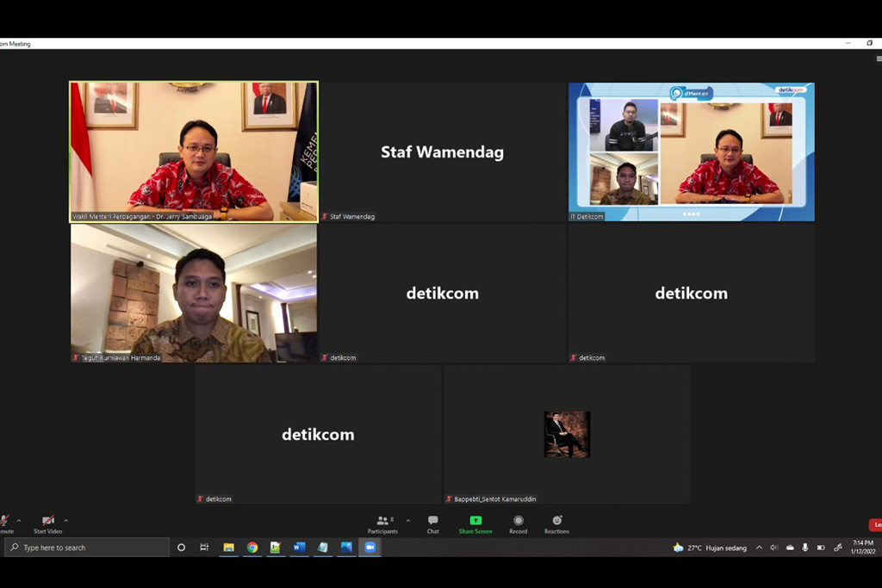Click the Meeting window title text
Image resolution: width=882 pixels, height=588 pixels.
click(x=16, y=44)
